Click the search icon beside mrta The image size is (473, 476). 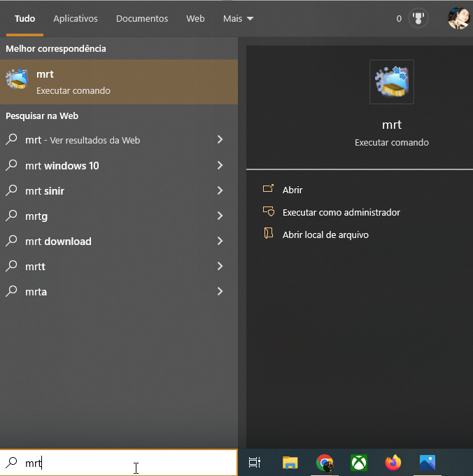coord(11,291)
